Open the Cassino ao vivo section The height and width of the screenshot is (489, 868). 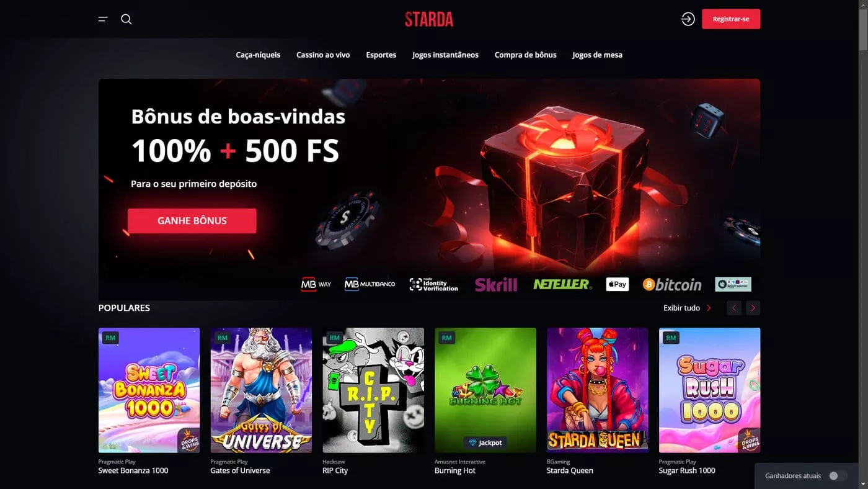click(x=323, y=55)
